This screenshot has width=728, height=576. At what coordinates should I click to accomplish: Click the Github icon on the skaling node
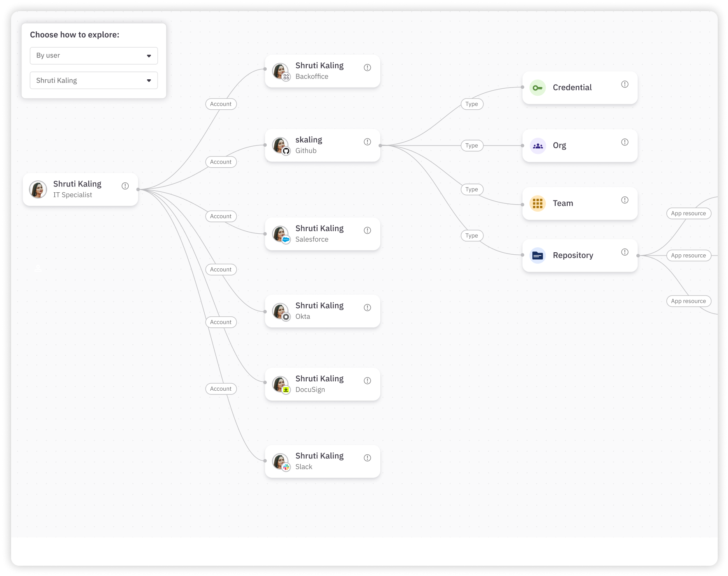click(x=287, y=151)
